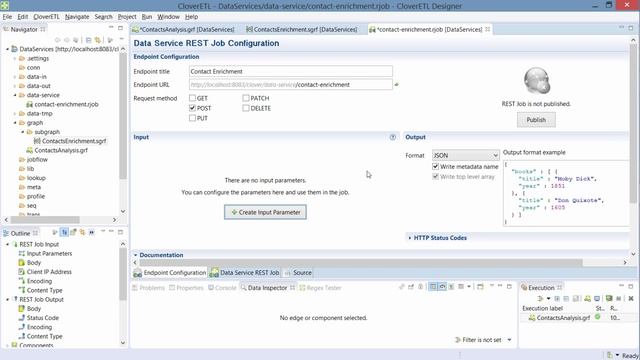This screenshot has height=360, width=640.
Task: Click Input Parameters icon in Outline
Action: tap(22, 253)
